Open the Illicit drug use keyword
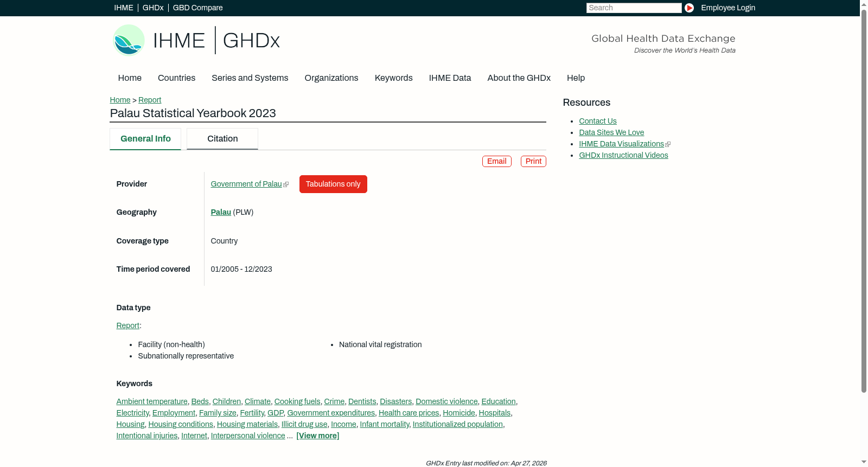Image resolution: width=868 pixels, height=467 pixels. (304, 424)
